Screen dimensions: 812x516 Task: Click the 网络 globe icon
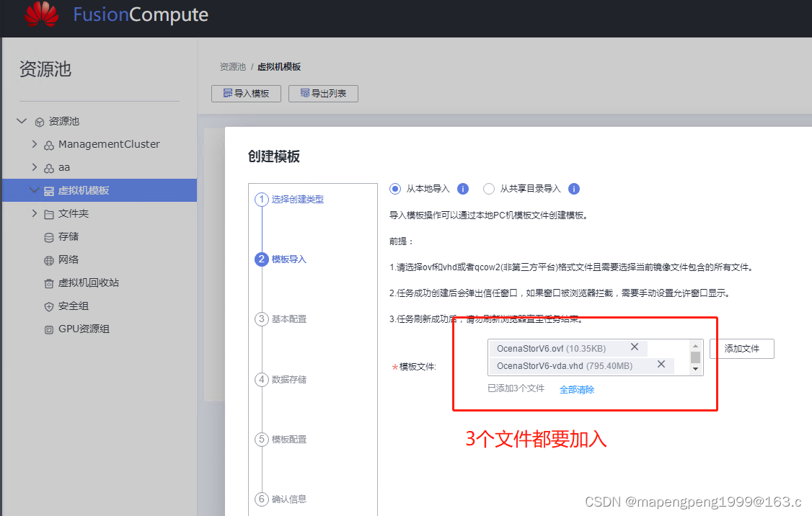click(x=49, y=260)
